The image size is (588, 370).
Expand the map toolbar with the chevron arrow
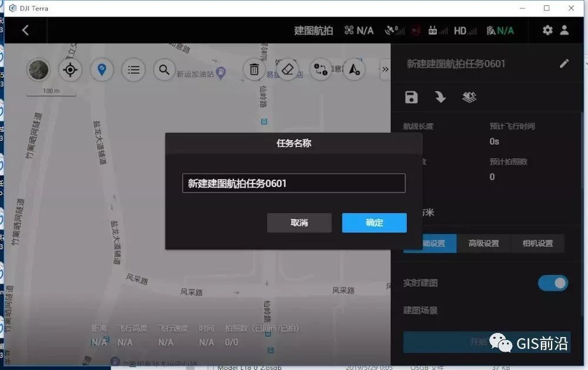tap(385, 69)
